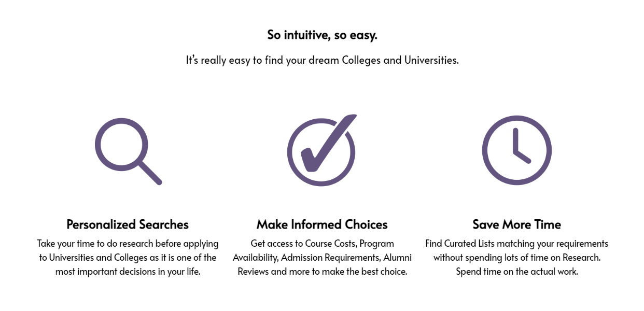Click the 'Admission Requirements' phrase
The image size is (644, 311).
[x=331, y=258]
